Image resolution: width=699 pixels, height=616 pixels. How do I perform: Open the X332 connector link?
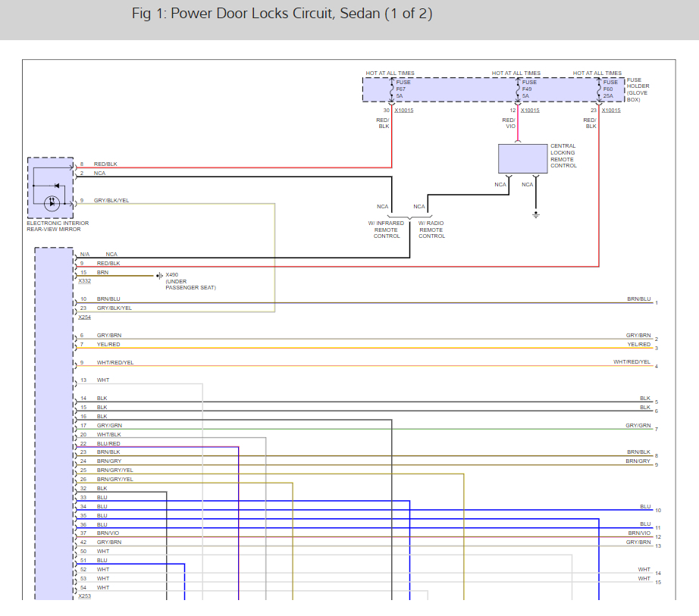tap(85, 281)
